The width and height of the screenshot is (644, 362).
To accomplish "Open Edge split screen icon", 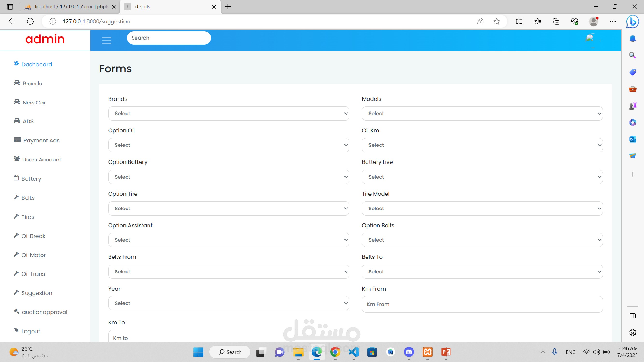I will tap(519, 21).
